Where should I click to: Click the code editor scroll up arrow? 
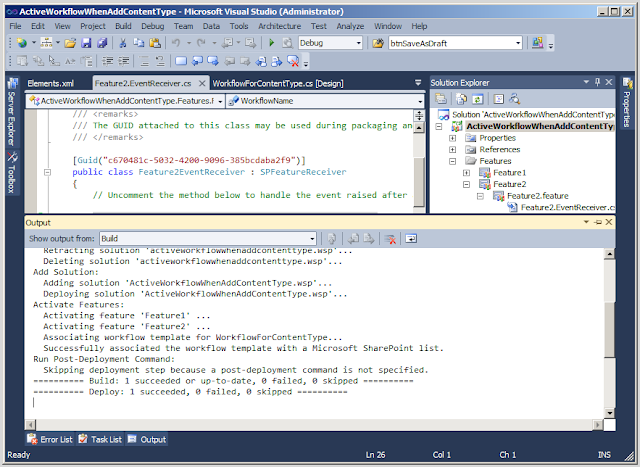pyautogui.click(x=419, y=127)
